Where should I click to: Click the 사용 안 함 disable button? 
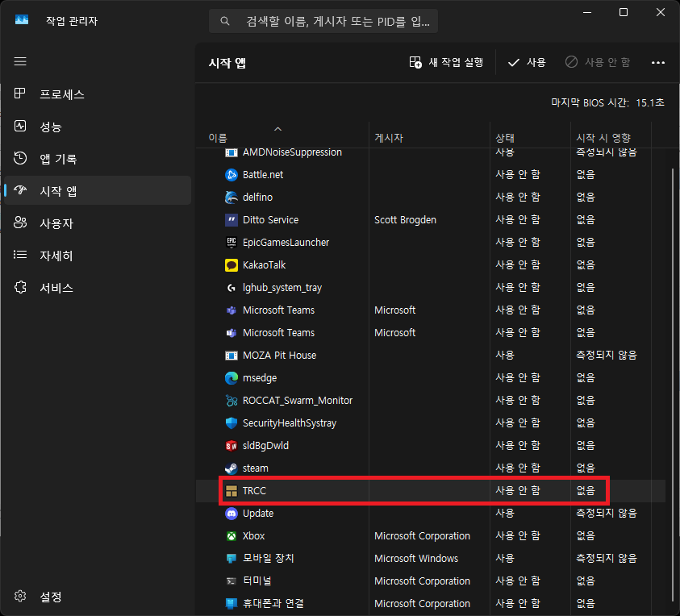[598, 62]
